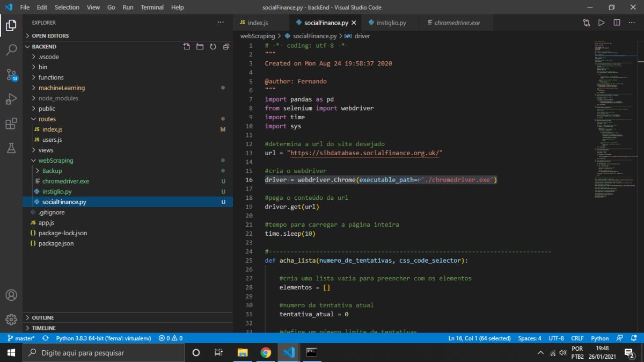
Task: Collapse all folders in explorer
Action: tap(226, 47)
